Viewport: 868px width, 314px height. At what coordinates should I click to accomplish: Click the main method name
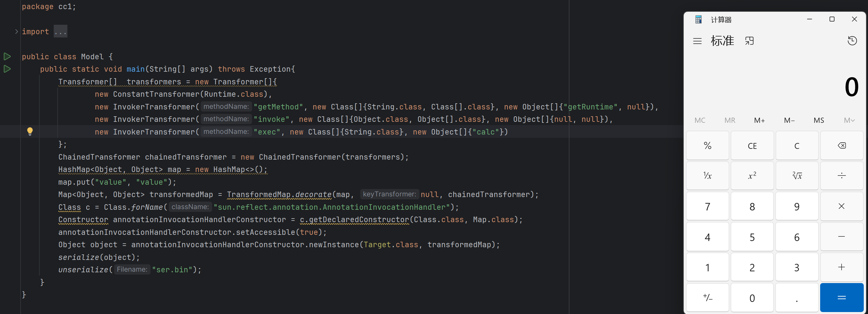pos(135,69)
